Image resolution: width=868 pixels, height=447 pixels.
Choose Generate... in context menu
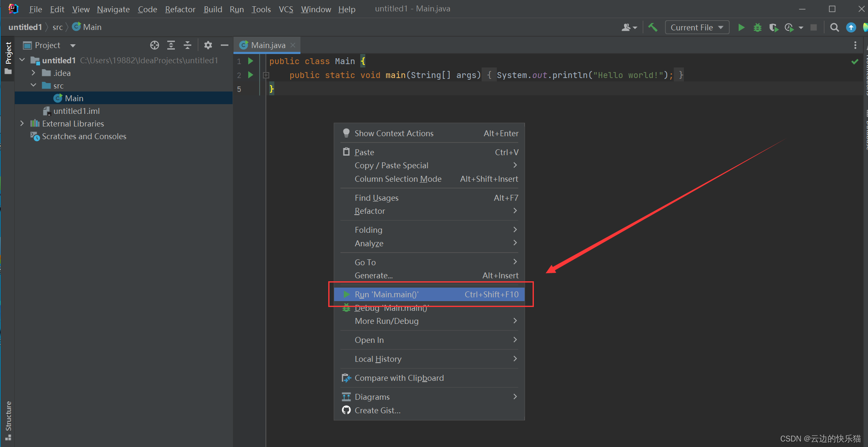tap(429, 275)
